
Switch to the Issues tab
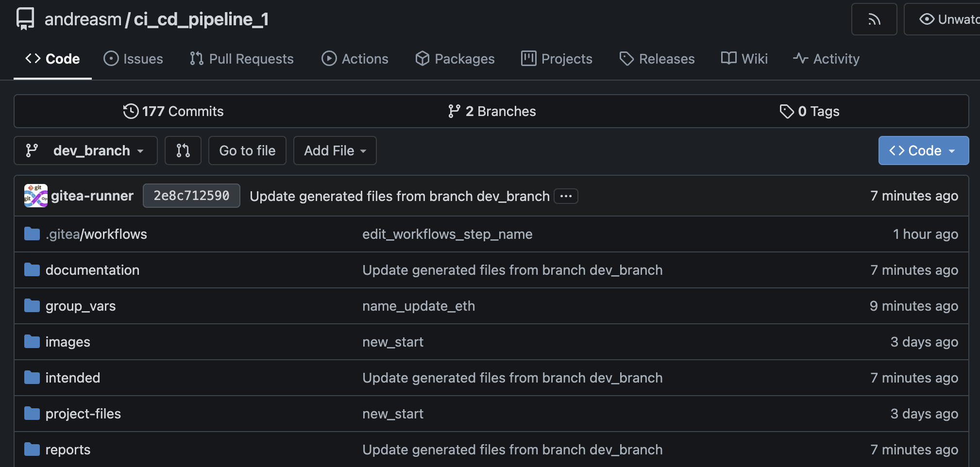(x=133, y=59)
